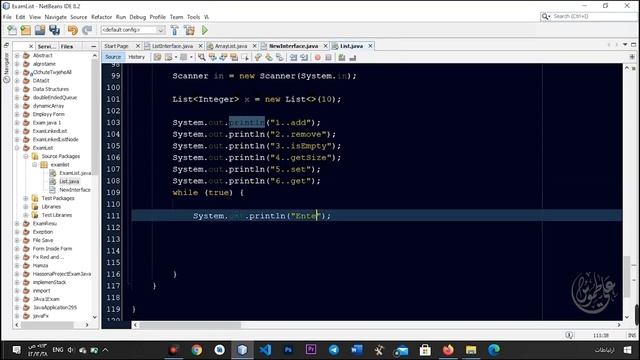Expand the Test Packages node
Image resolution: width=640 pixels, height=360 pixels.
coord(26,198)
